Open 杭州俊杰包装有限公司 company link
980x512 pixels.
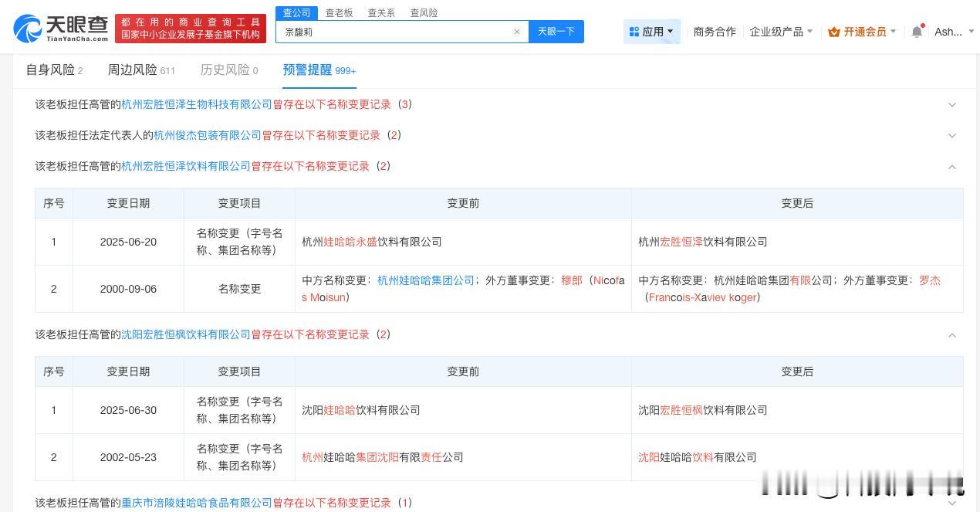[x=208, y=135]
